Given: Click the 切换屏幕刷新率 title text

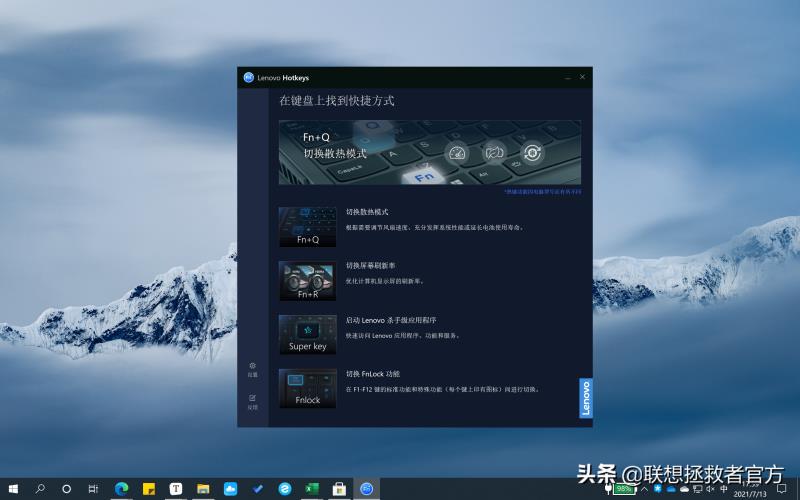Looking at the screenshot, I should pyautogui.click(x=370, y=265).
